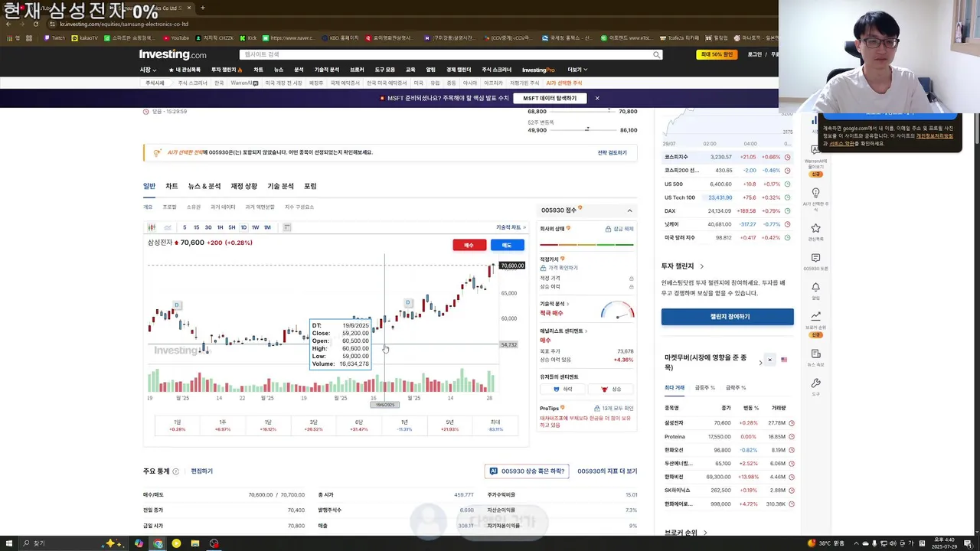Open the broker ranking chart icon in sidebar
The image size is (980, 551).
(815, 315)
